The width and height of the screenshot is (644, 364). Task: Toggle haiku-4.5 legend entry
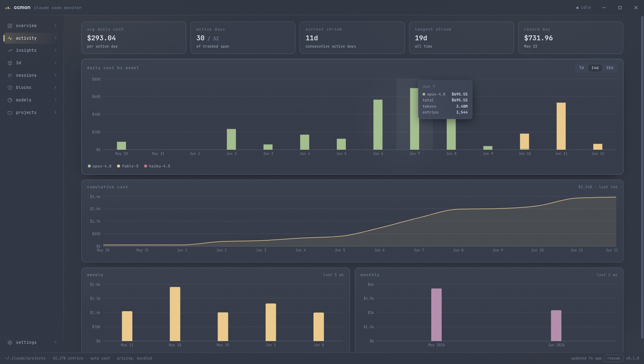click(157, 166)
